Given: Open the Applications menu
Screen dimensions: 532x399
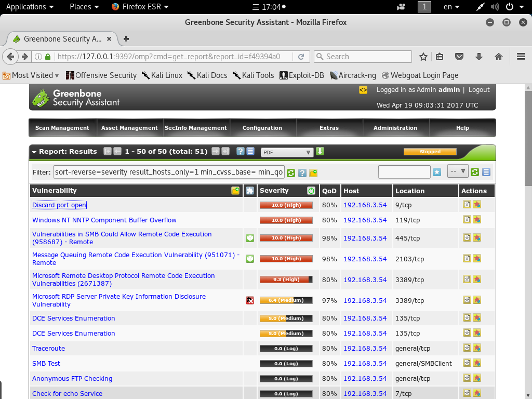Looking at the screenshot, I should 30,7.
